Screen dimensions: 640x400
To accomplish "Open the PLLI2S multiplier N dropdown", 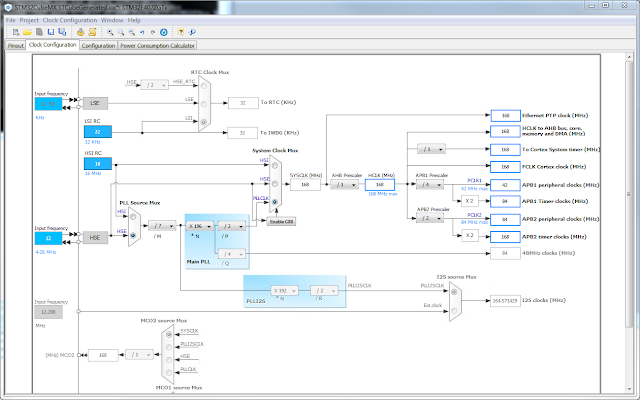I will click(x=284, y=291).
